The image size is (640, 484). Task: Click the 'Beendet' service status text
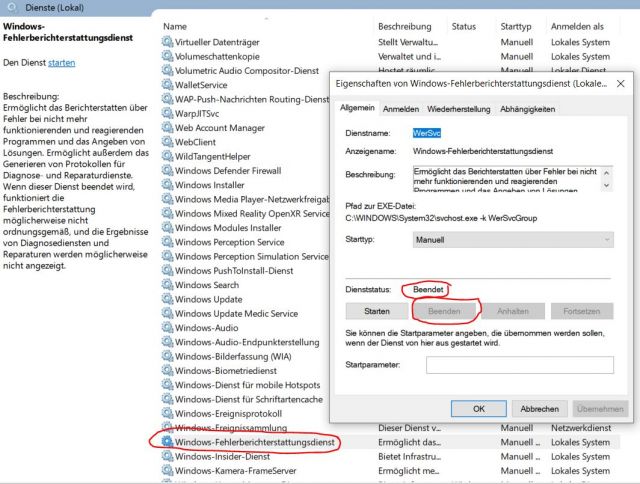click(x=428, y=289)
